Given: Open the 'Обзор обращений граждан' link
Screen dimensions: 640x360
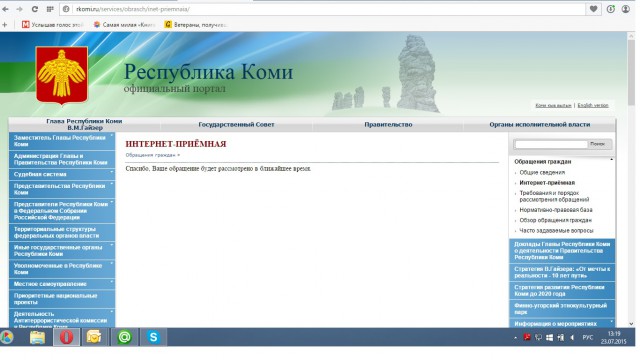Looking at the screenshot, I should tap(555, 220).
